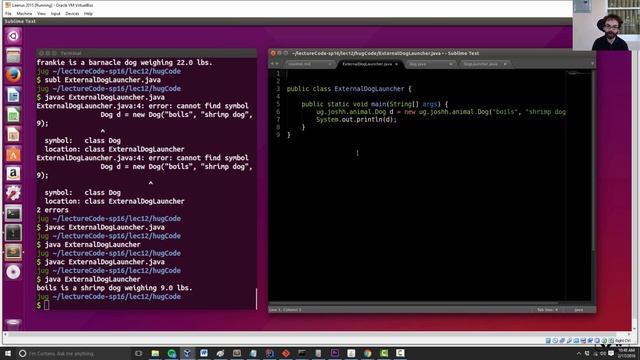Image resolution: width=640 pixels, height=360 pixels.
Task: Open Ubuntu Software Center in the dock
Action: 13,154
